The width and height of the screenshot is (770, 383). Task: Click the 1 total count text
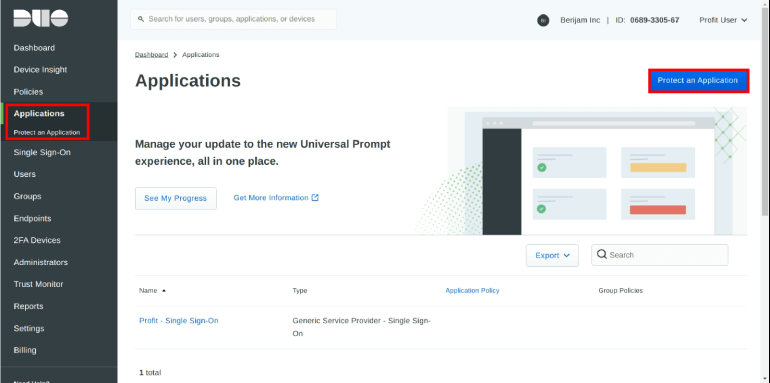(x=150, y=373)
